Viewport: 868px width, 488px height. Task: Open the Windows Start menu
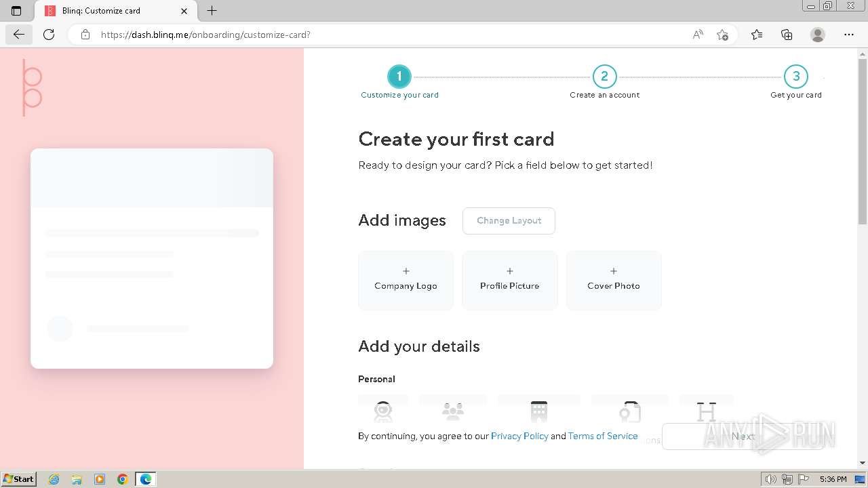click(19, 479)
